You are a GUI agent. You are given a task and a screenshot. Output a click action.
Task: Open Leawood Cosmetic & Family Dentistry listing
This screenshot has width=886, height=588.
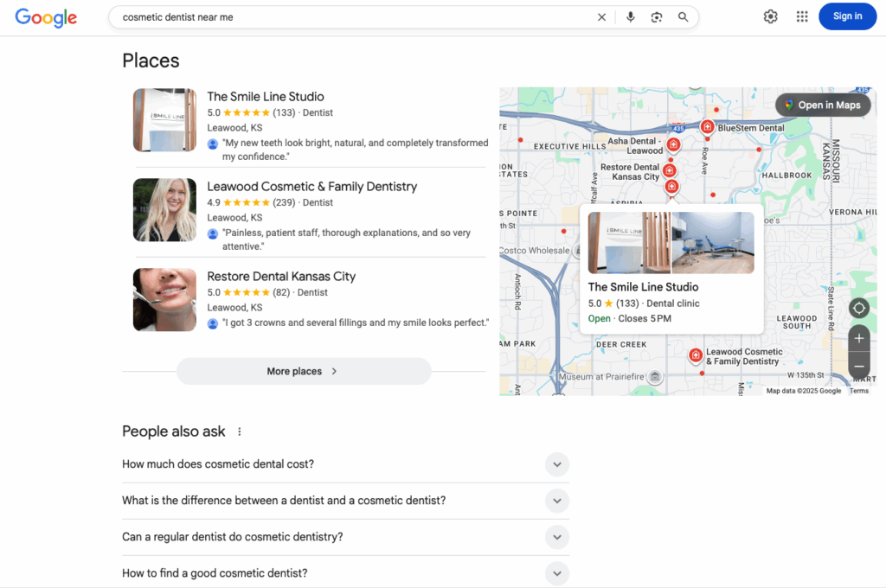click(x=311, y=187)
